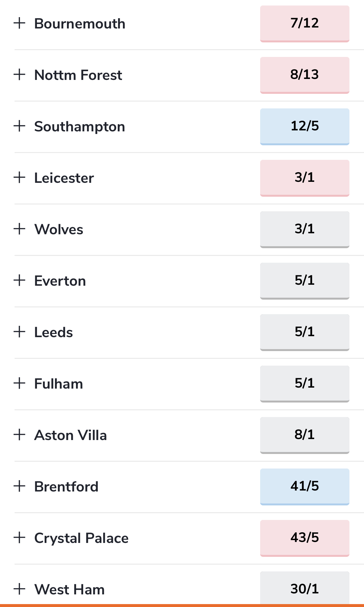364x607 pixels.
Task: Pick Leicester at 3/1 odds
Action: click(x=305, y=178)
